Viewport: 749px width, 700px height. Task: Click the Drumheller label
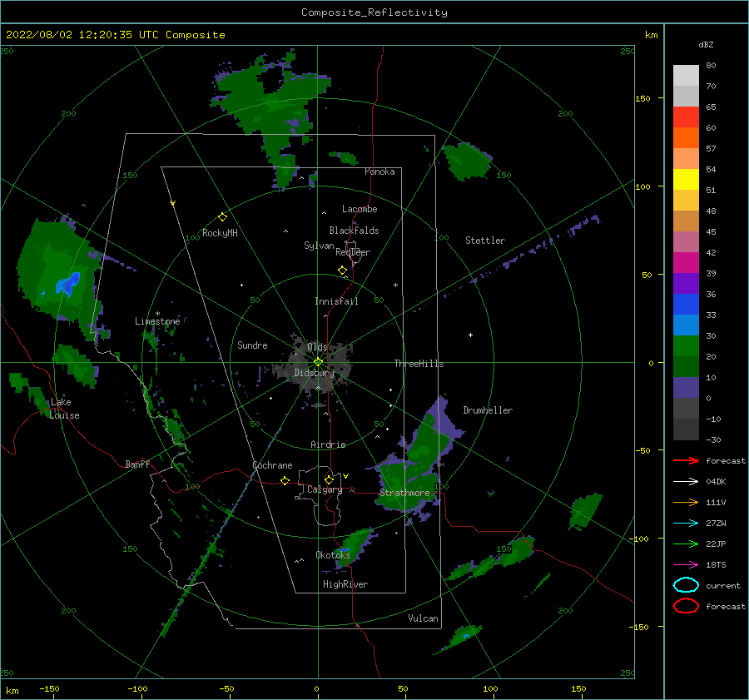488,410
